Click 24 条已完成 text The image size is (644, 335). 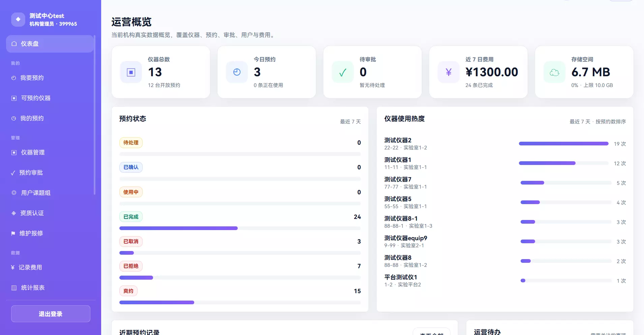click(x=479, y=85)
